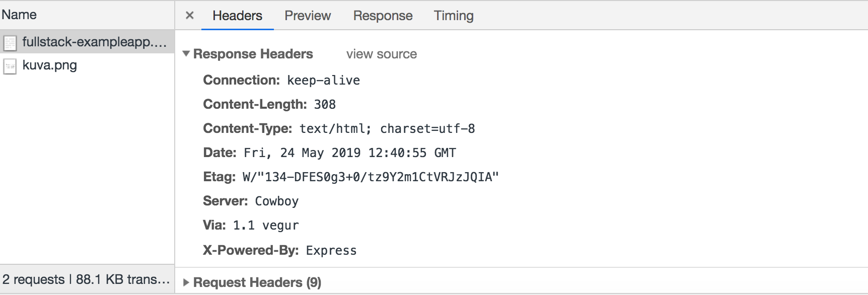This screenshot has width=868, height=295.
Task: Click the Etag header value
Action: (x=371, y=177)
